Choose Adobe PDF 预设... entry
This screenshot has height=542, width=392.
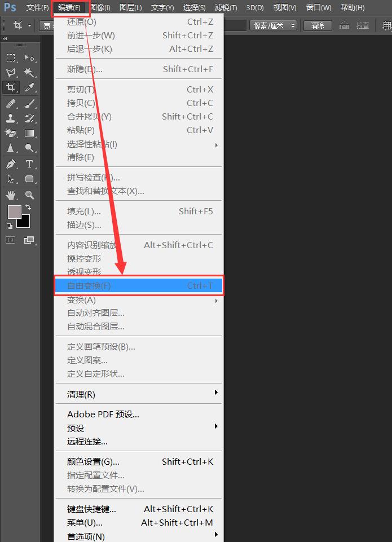(x=139, y=415)
